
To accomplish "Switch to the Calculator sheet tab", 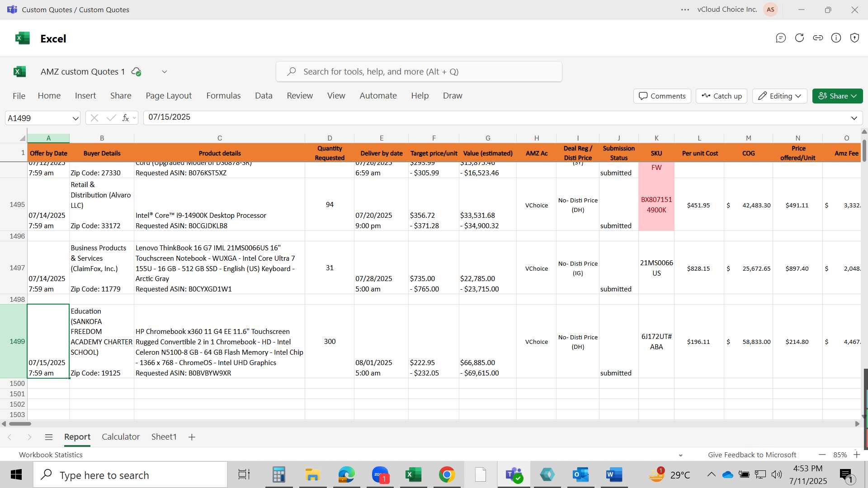I will 121,437.
